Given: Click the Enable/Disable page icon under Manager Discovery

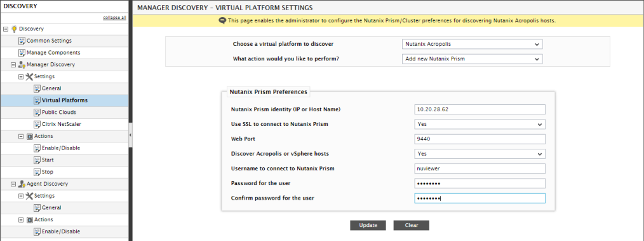Looking at the screenshot, I should coord(37,148).
